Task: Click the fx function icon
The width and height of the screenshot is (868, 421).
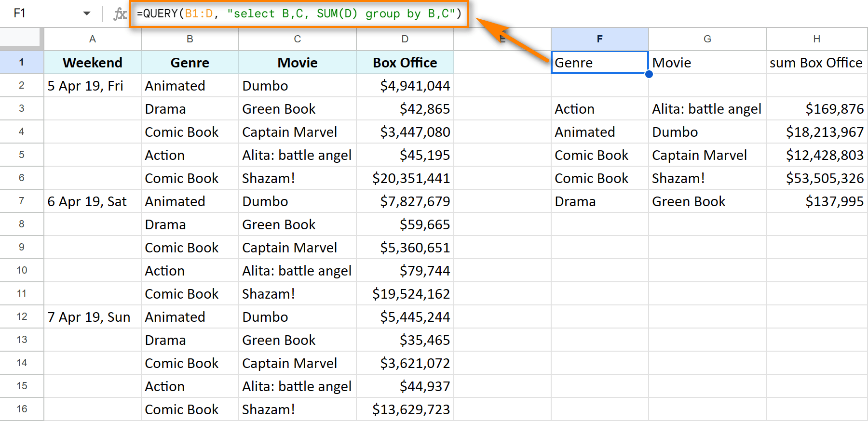Action: 120,13
